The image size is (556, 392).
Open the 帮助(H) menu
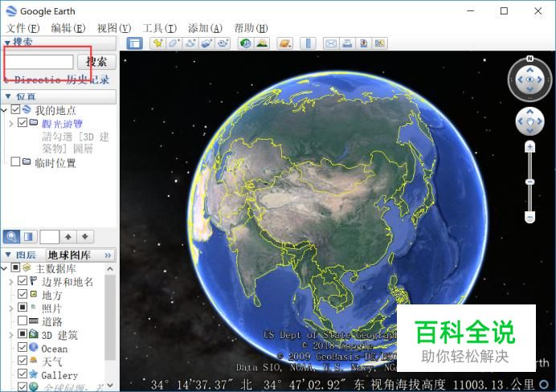coord(251,28)
